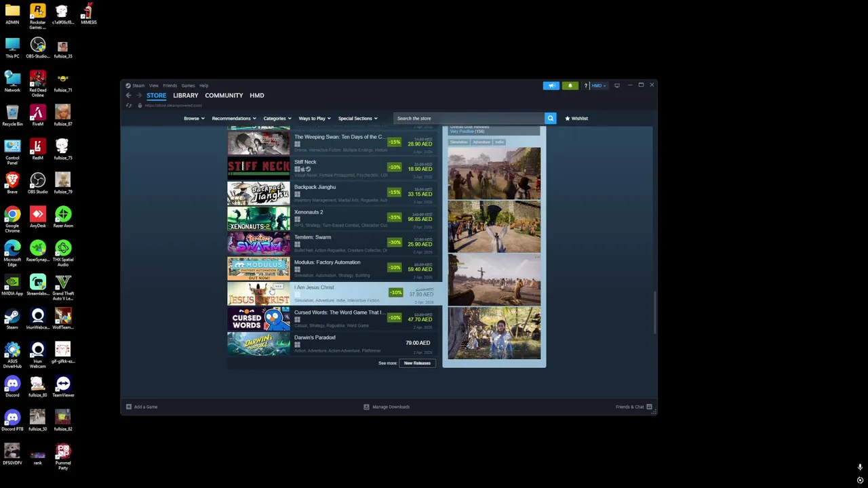
Task: Open the Wishlist link
Action: [x=576, y=119]
